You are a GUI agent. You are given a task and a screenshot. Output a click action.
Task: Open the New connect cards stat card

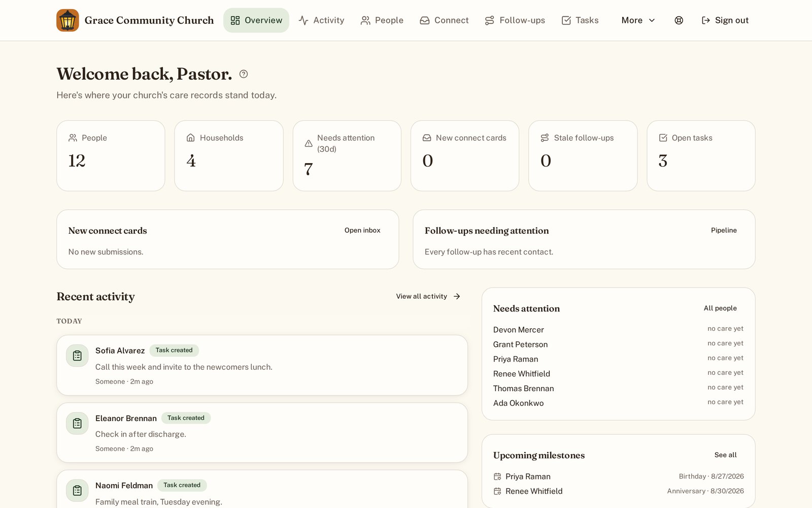pos(465,155)
